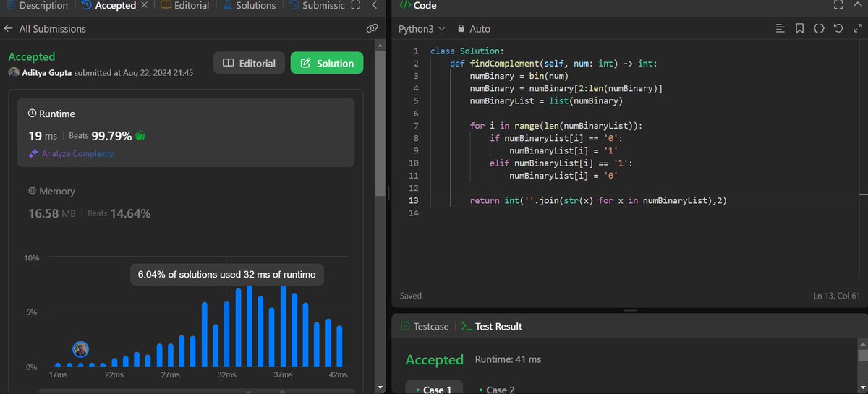Click the 'Ln 13, Col 61' cursor indicator
Screen dimensions: 868x394
click(836, 296)
